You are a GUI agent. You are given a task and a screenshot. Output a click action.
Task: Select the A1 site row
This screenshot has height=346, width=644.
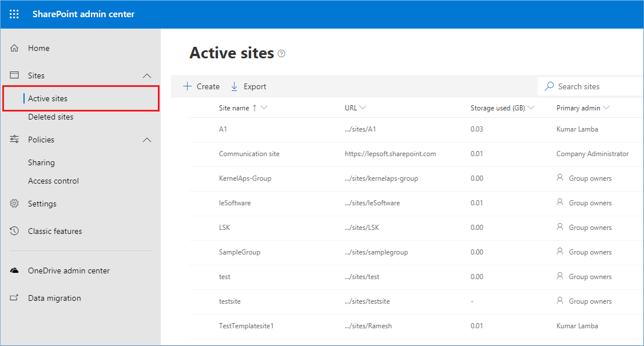[x=416, y=129]
